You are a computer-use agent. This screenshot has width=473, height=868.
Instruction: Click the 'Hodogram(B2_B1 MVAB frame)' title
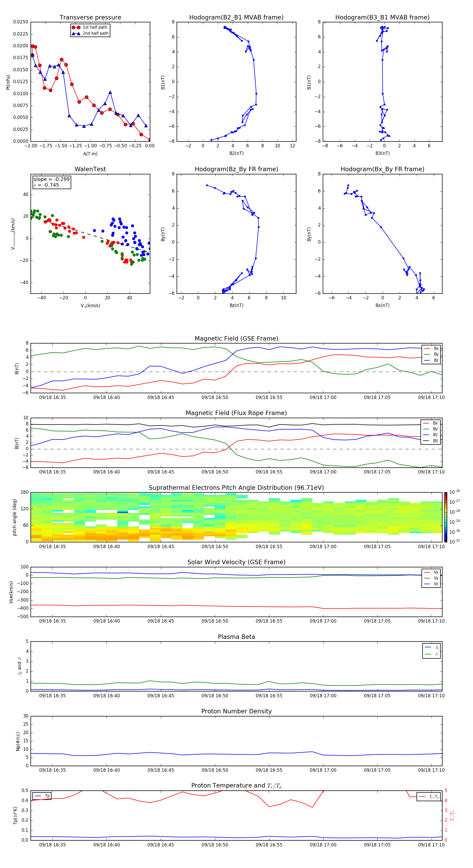tap(236, 18)
